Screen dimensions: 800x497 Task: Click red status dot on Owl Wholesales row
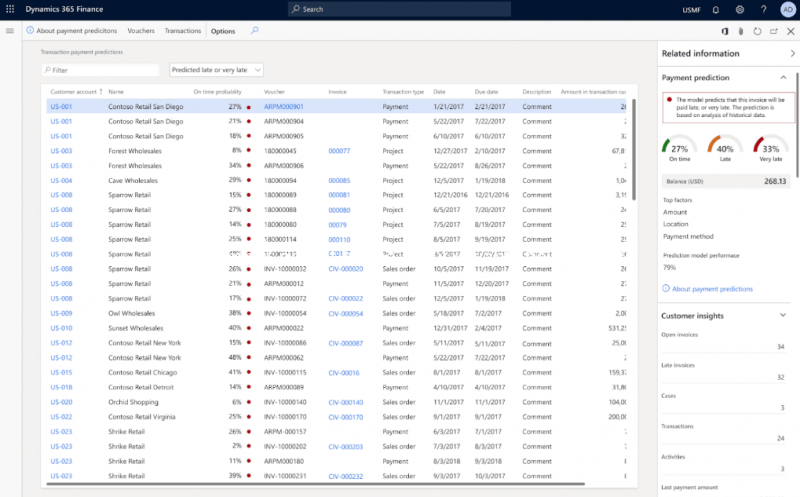click(x=248, y=313)
